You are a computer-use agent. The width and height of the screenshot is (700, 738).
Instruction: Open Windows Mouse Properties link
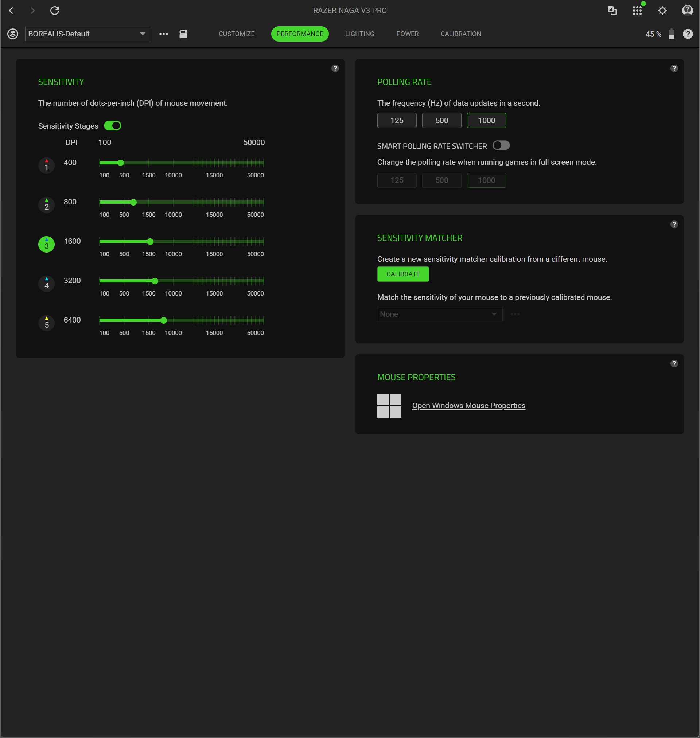point(468,405)
